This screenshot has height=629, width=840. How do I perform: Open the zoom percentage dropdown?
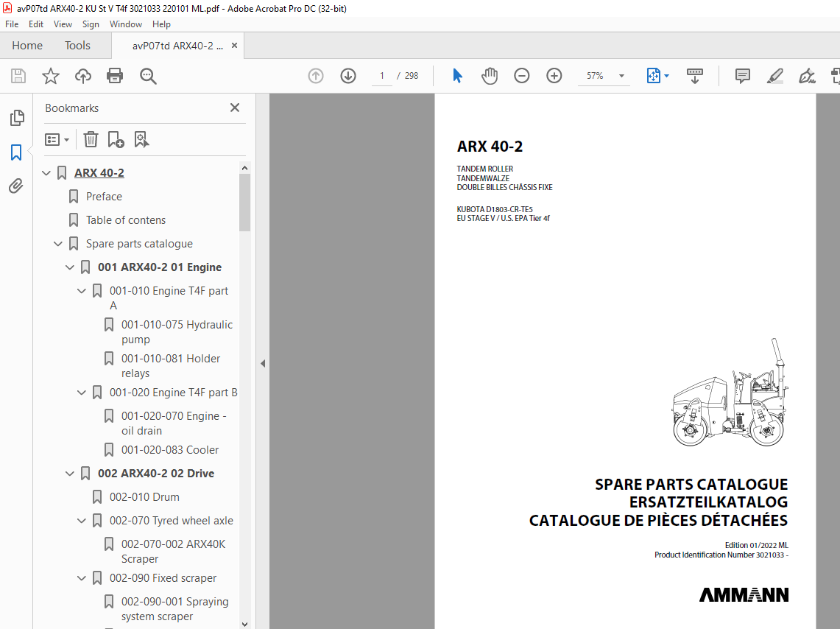(x=621, y=76)
